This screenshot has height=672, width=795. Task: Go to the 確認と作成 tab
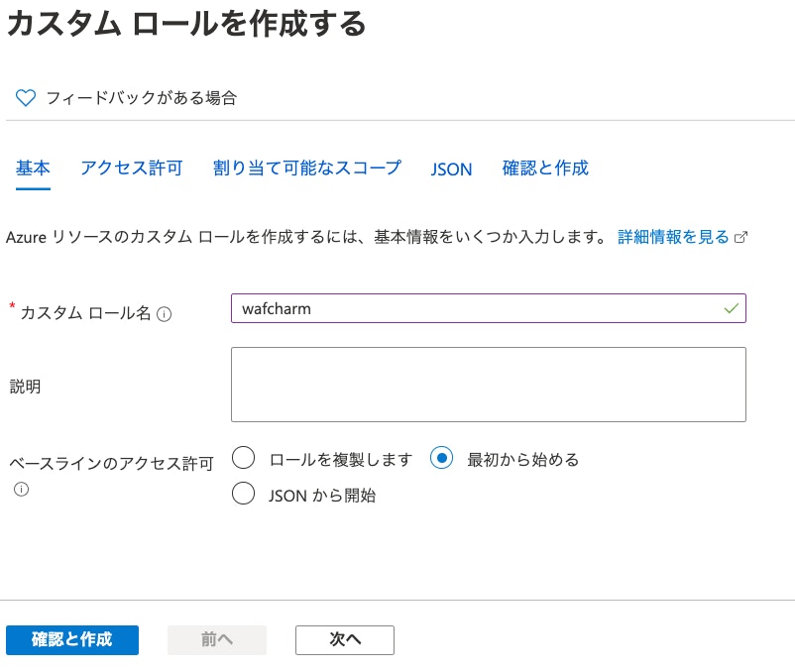point(545,168)
